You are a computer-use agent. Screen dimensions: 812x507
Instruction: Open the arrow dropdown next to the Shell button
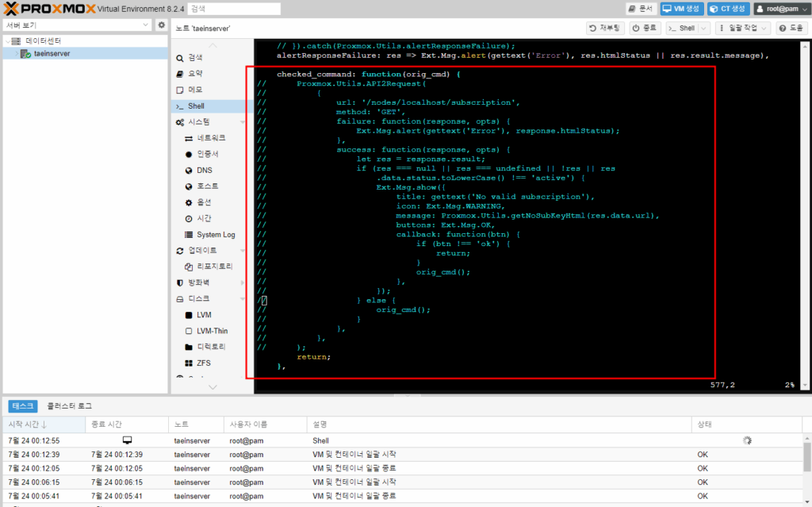704,28
